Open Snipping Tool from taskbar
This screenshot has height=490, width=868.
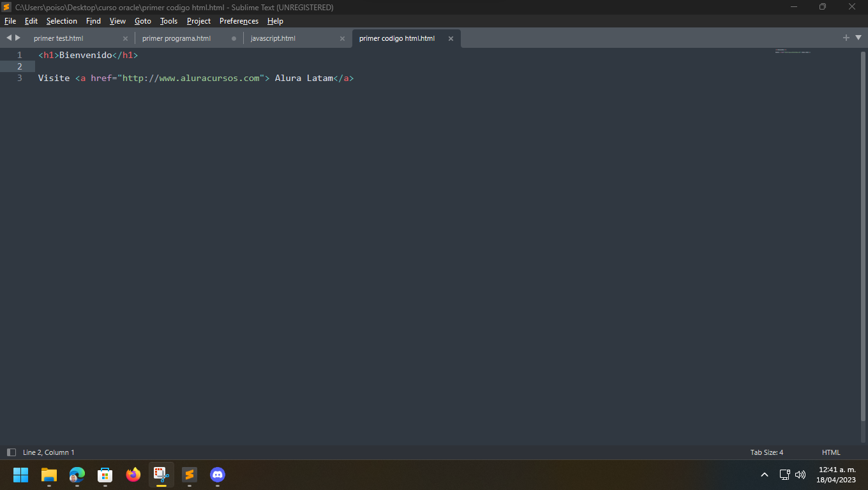point(161,475)
